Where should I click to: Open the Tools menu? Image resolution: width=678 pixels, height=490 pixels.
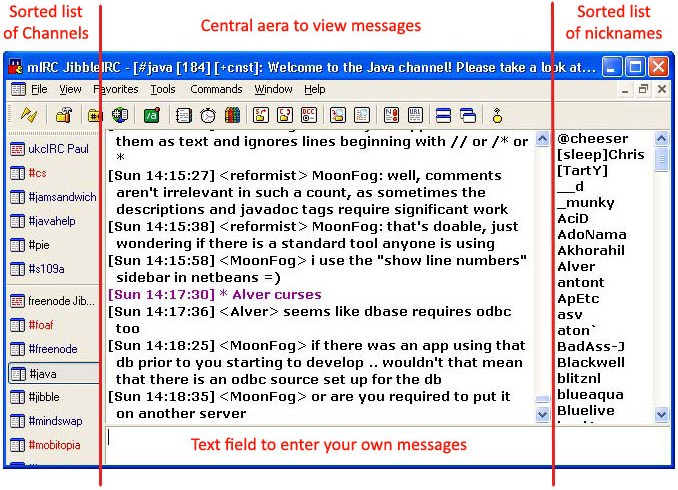coord(162,89)
